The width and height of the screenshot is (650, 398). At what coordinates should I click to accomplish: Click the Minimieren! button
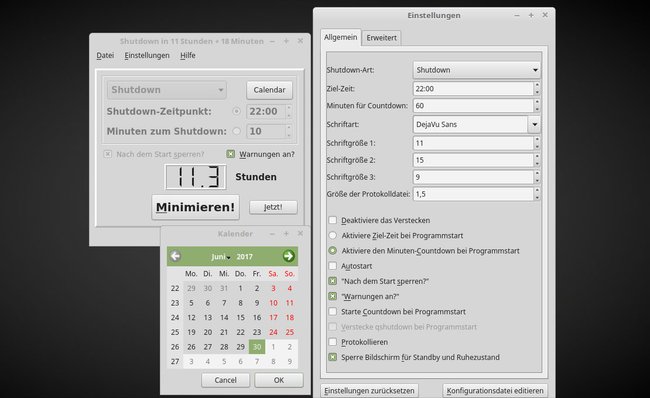point(195,207)
